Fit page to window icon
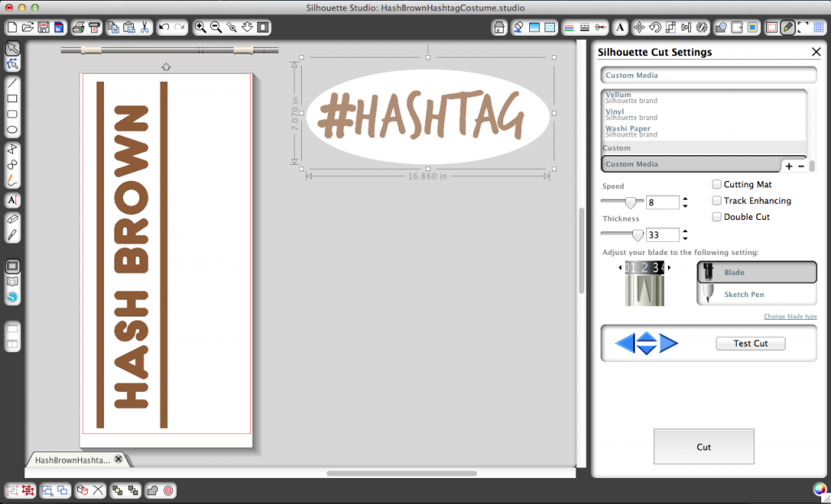Viewport: 831px width, 504px height. click(x=263, y=27)
